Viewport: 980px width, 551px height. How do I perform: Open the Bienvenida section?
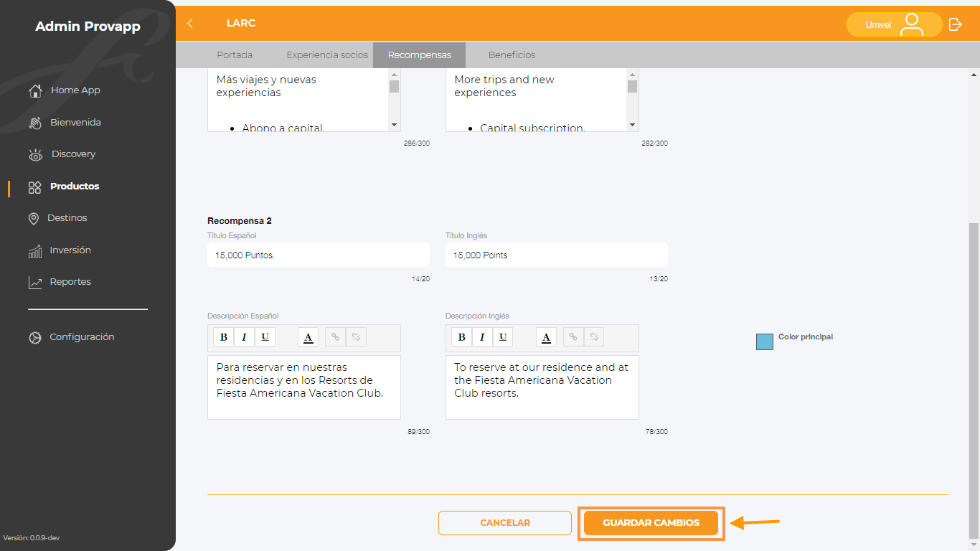(65, 123)
